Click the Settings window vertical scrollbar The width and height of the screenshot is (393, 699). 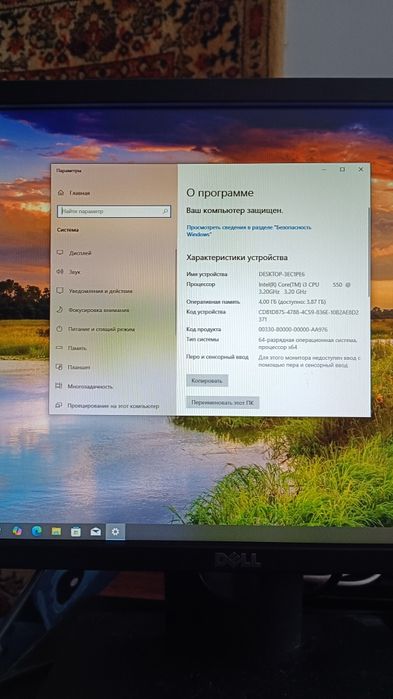[368, 252]
